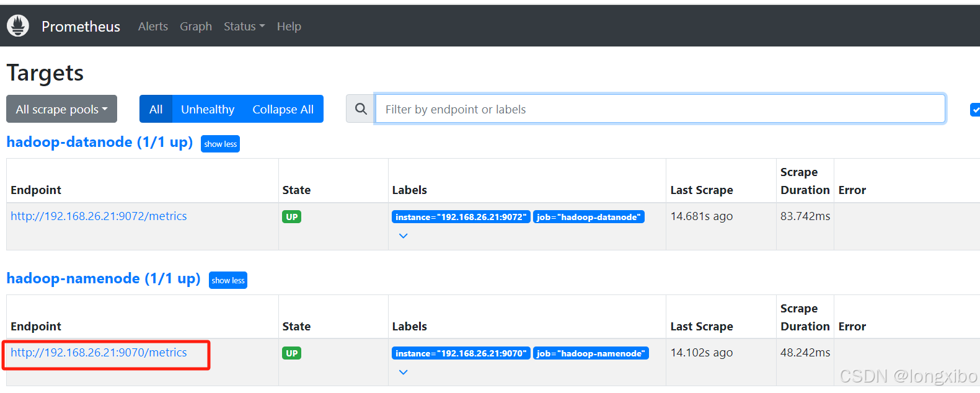Open the Help page
This screenshot has width=980, height=393.
(x=289, y=26)
